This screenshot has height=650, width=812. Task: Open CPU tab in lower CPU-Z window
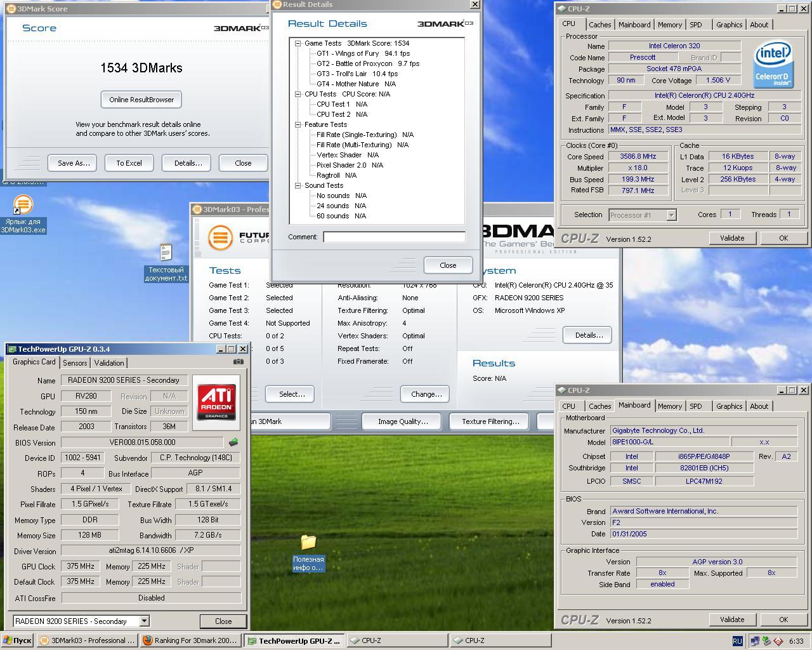pyautogui.click(x=569, y=406)
